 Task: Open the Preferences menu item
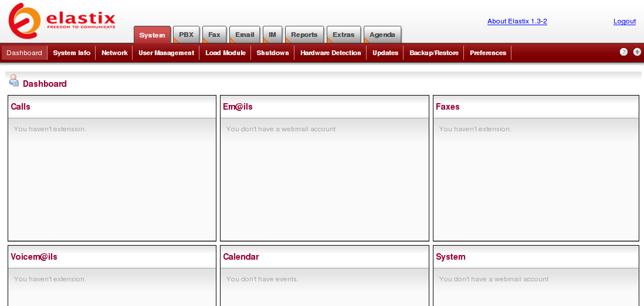488,53
